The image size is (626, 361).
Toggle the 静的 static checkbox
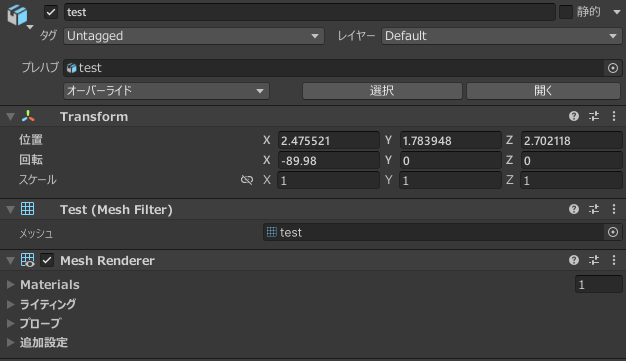pos(566,12)
